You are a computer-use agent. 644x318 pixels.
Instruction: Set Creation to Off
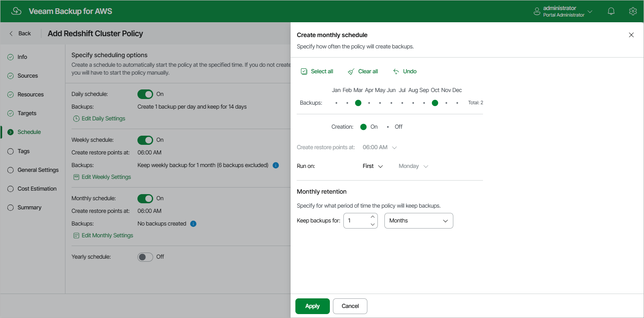pos(388,127)
